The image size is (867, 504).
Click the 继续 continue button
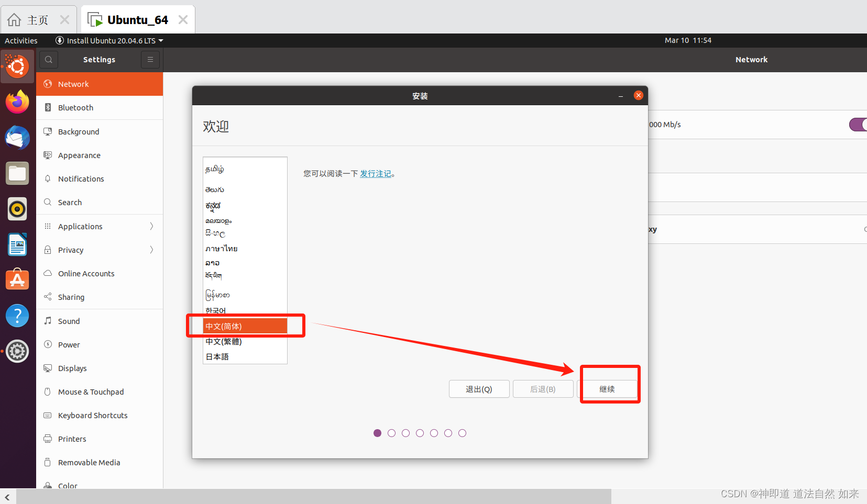pyautogui.click(x=607, y=389)
